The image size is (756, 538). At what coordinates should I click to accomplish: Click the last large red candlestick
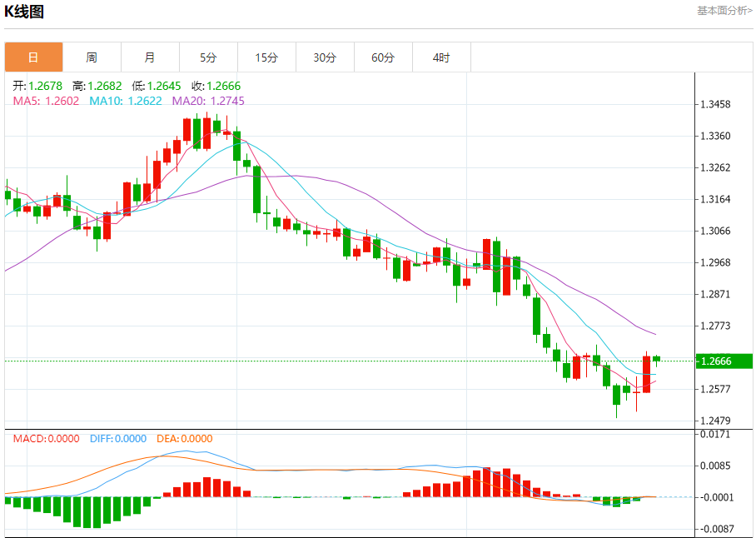(646, 374)
